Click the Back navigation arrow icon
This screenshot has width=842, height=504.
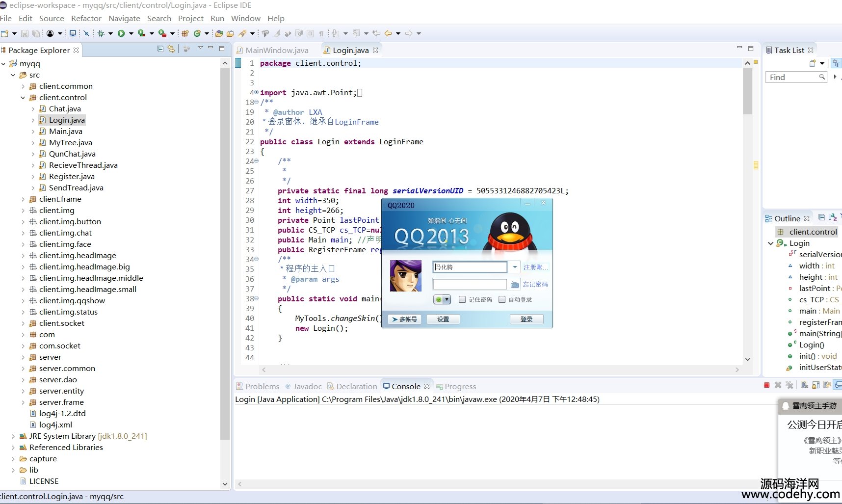point(388,33)
